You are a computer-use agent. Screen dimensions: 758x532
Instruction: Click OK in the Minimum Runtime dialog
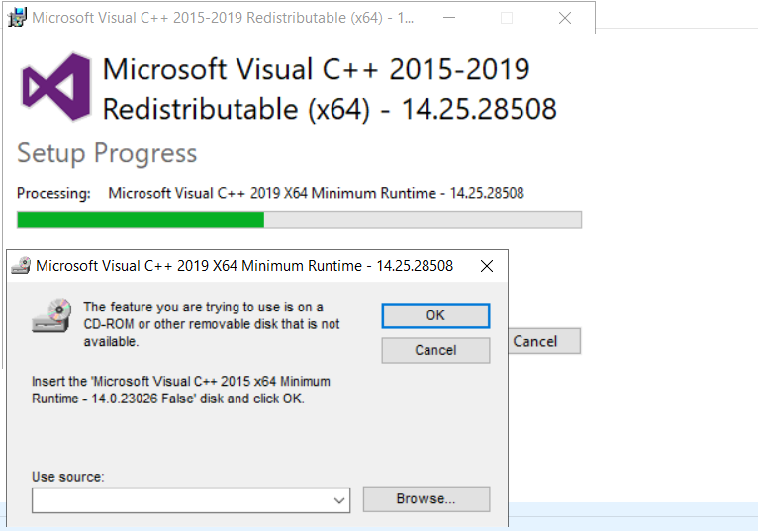coord(435,315)
